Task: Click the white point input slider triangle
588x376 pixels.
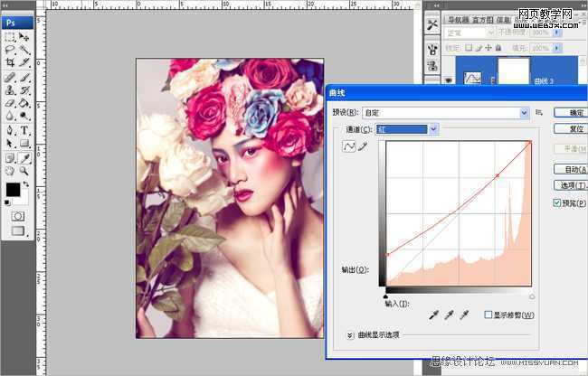Action: (532, 296)
